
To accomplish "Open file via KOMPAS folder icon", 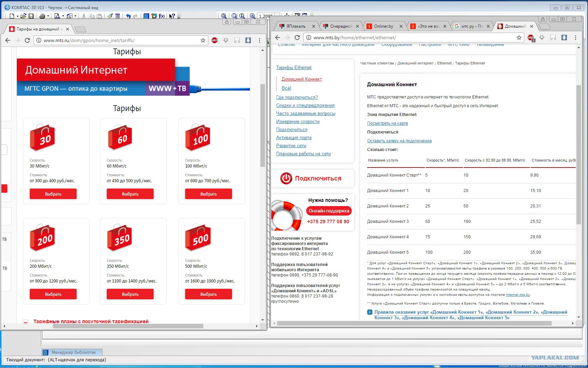I will [x=23, y=16].
